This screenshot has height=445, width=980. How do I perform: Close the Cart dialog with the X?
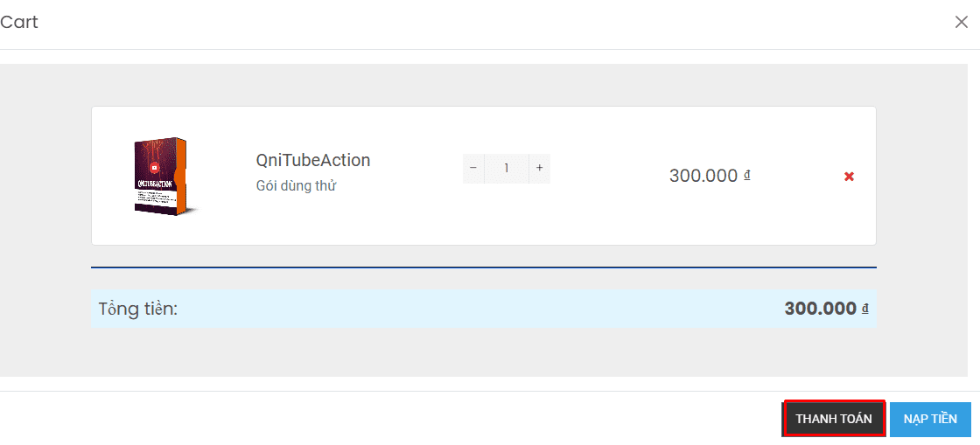[962, 23]
